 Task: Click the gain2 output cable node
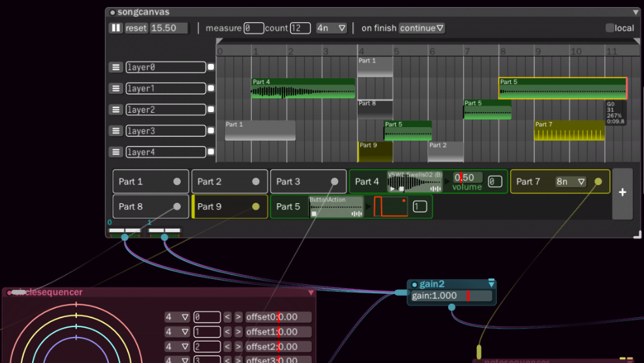(452, 307)
